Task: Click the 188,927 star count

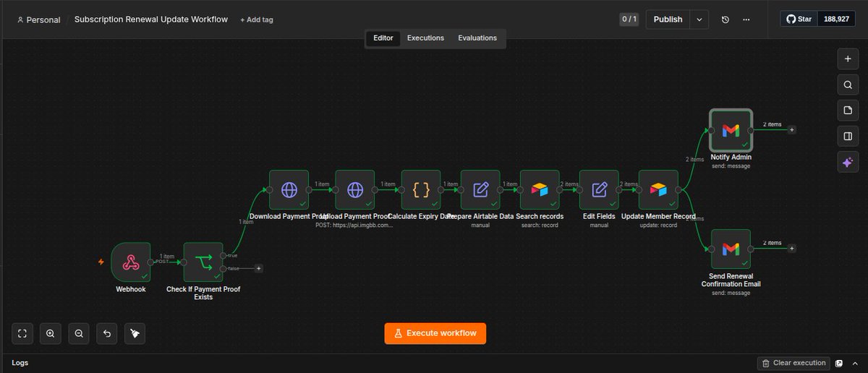Action: (x=835, y=20)
